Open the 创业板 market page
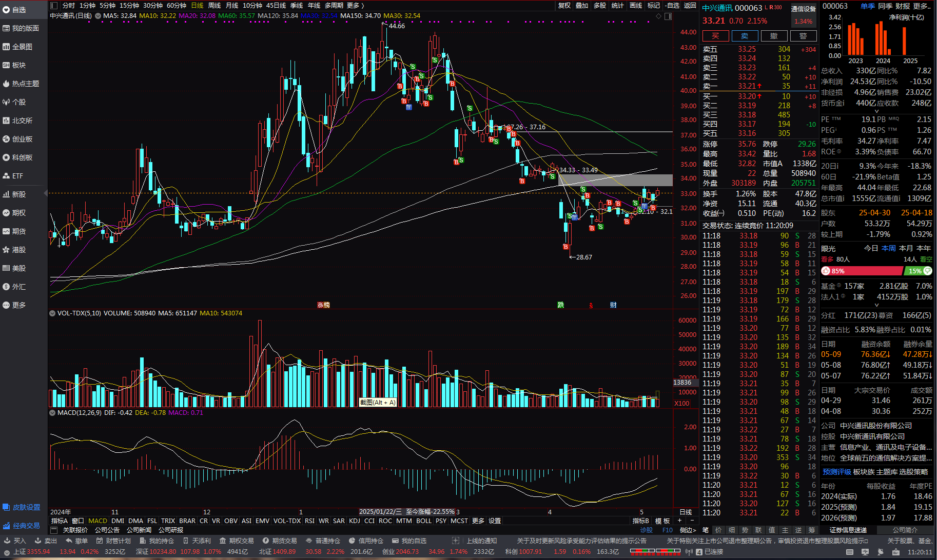This screenshot has height=560, width=937. (x=17, y=139)
